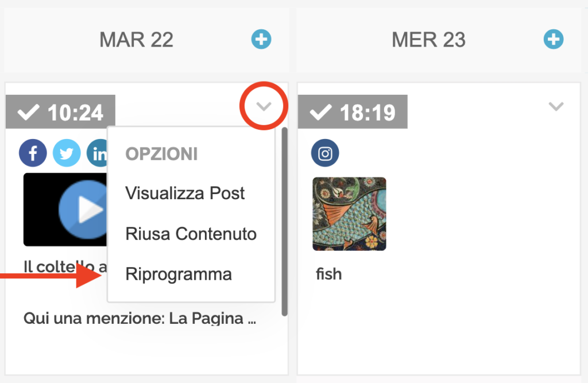Open the circled options chevron on MAR 22 post
Viewport: 588px width, 383px height.
click(264, 106)
